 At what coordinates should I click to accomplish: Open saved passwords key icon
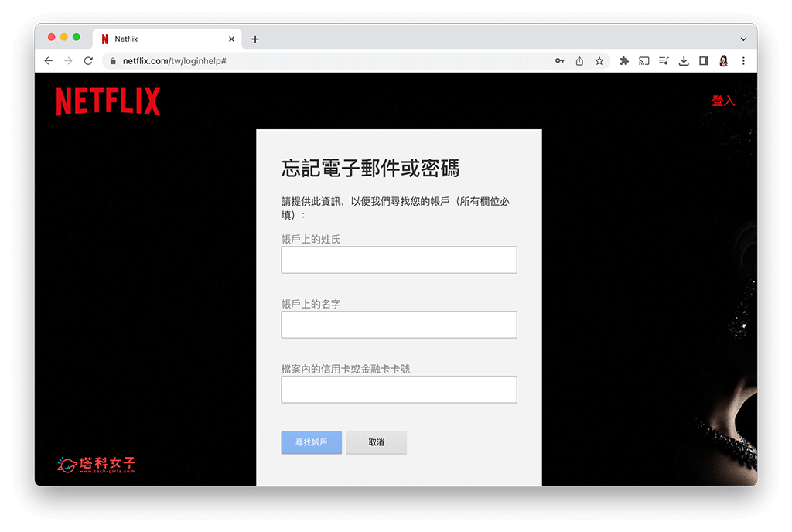point(560,61)
